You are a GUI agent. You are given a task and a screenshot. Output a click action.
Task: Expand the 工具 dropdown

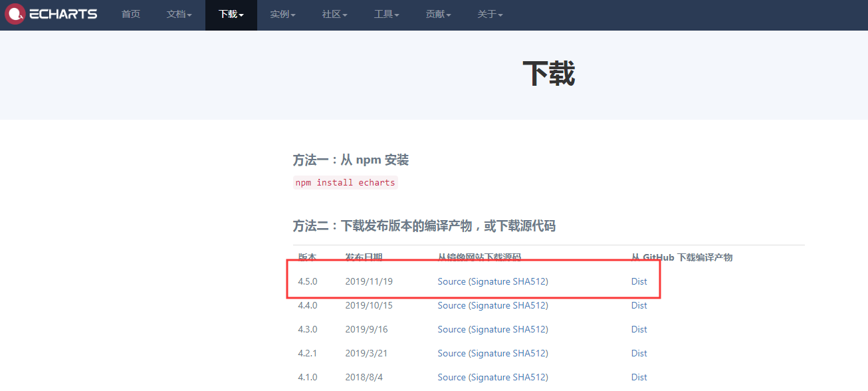[x=385, y=15]
